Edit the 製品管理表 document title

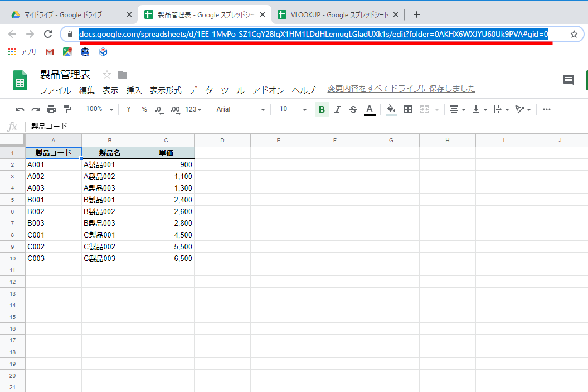[66, 75]
